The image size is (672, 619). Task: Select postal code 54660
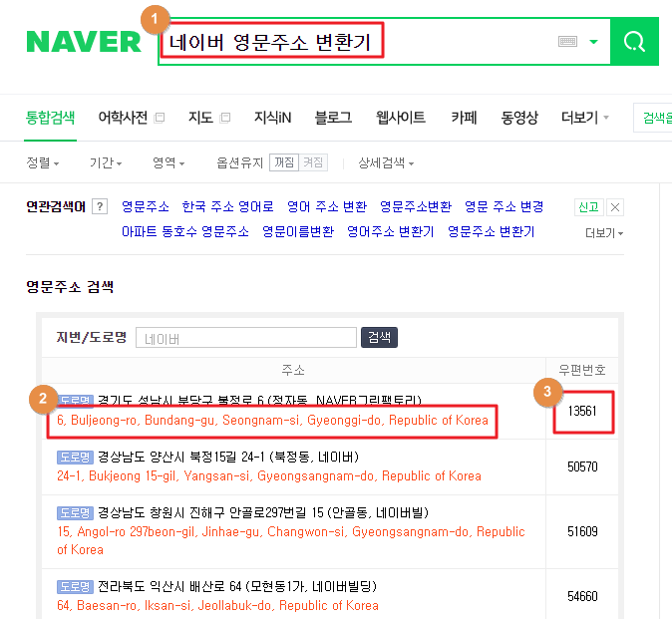pos(582,596)
